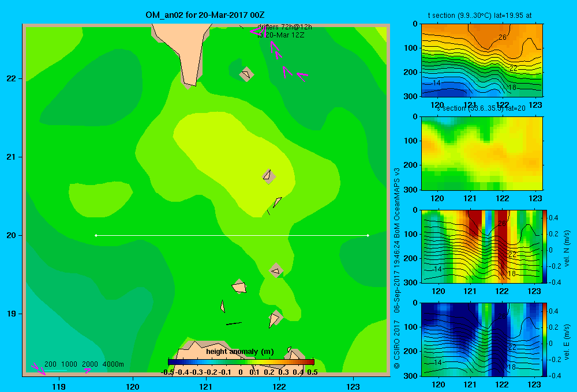The height and width of the screenshot is (392, 577).
Task: Click the '1000' depth legend label
Action: (x=69, y=364)
